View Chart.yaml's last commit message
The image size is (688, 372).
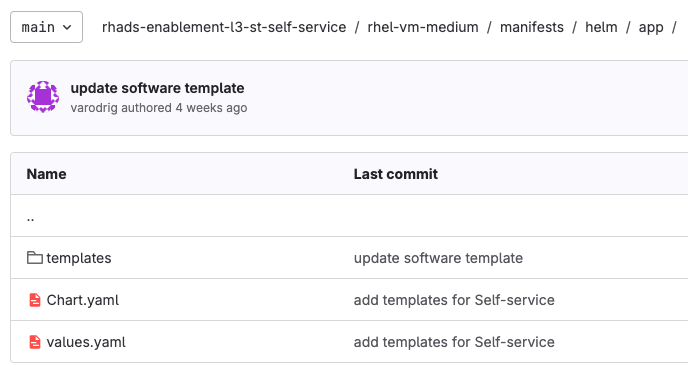(x=454, y=300)
